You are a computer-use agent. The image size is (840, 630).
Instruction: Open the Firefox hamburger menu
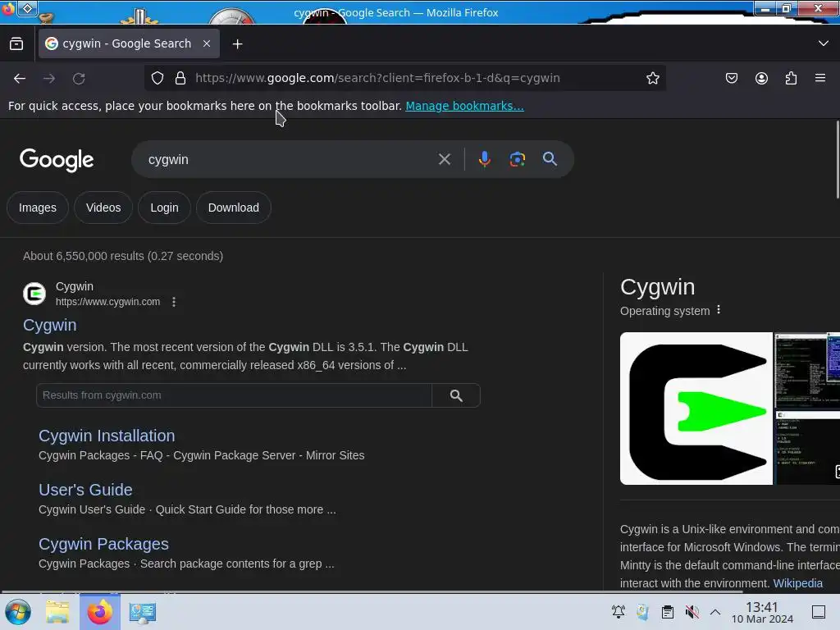pos(820,78)
